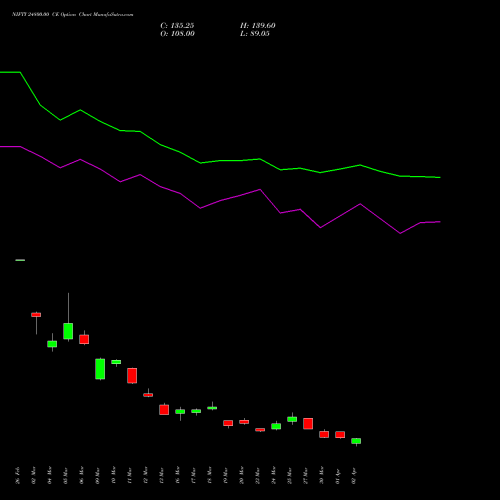Click the 11 Mar date label

[x=130, y=475]
